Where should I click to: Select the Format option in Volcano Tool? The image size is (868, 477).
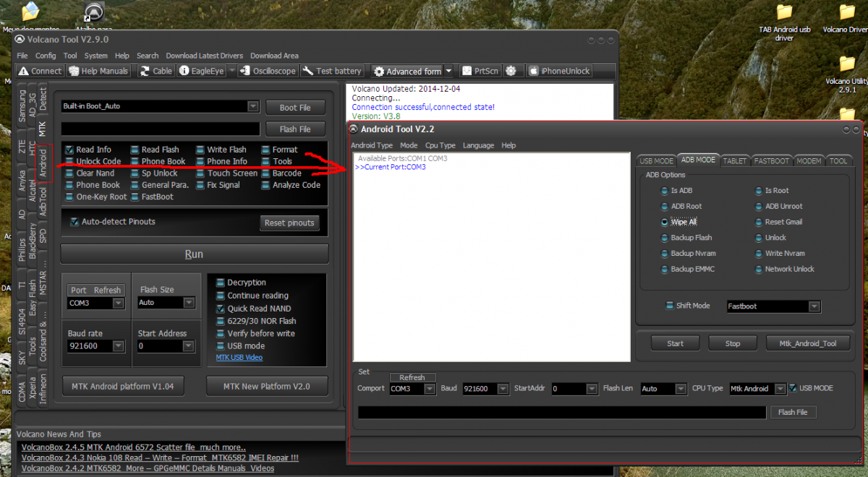pyautogui.click(x=280, y=150)
